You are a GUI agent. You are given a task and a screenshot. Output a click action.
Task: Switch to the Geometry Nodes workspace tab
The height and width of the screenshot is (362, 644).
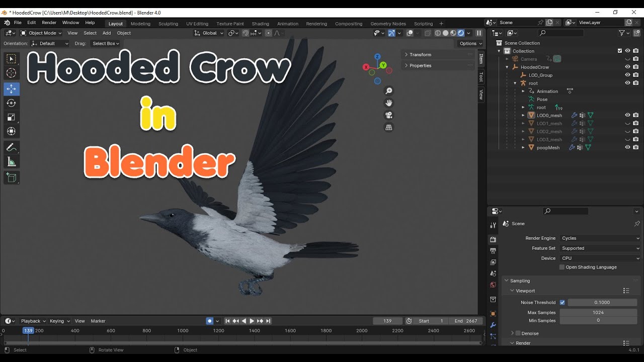point(388,24)
